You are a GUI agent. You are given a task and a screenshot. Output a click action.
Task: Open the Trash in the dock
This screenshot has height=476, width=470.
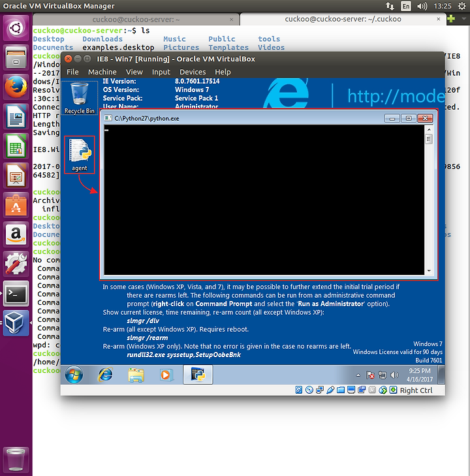point(16,459)
